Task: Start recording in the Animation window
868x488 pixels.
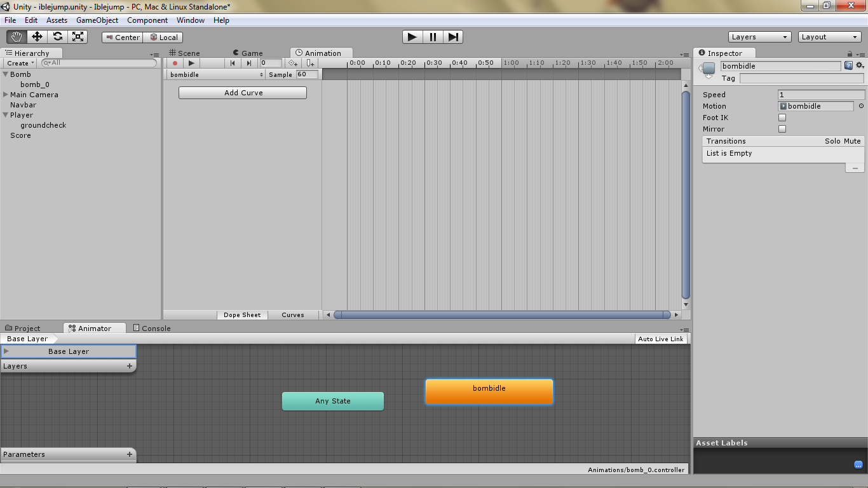Action: 175,63
